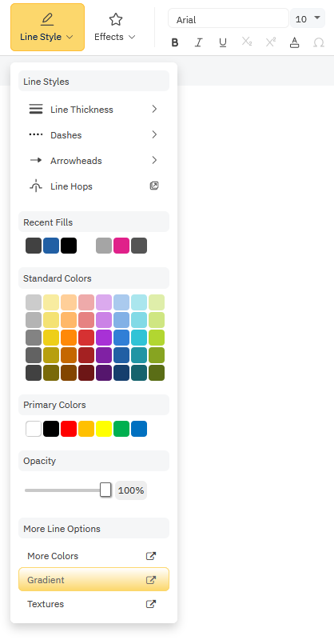The width and height of the screenshot is (334, 644).
Task: Expand the Line Thickness submenu
Action: pos(93,110)
